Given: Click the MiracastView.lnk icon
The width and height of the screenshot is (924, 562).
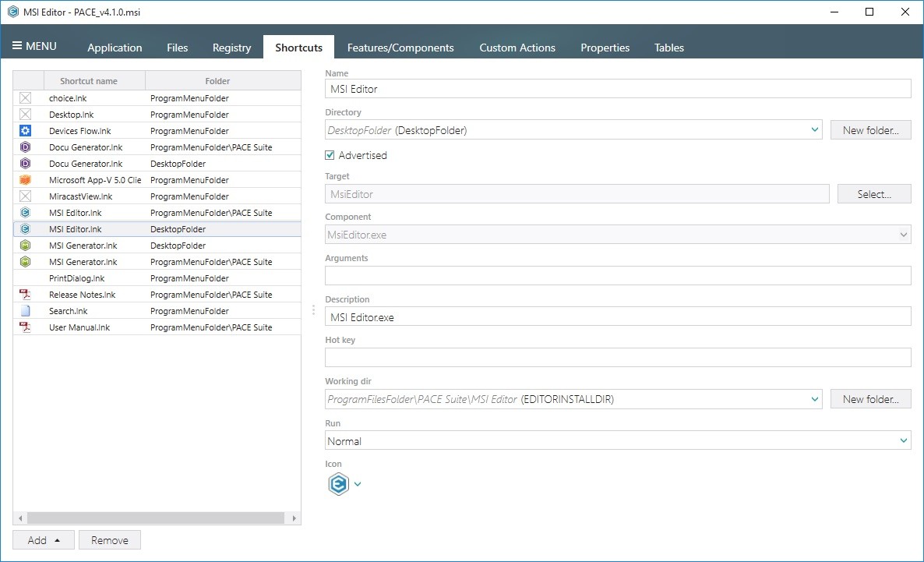Looking at the screenshot, I should point(26,196).
